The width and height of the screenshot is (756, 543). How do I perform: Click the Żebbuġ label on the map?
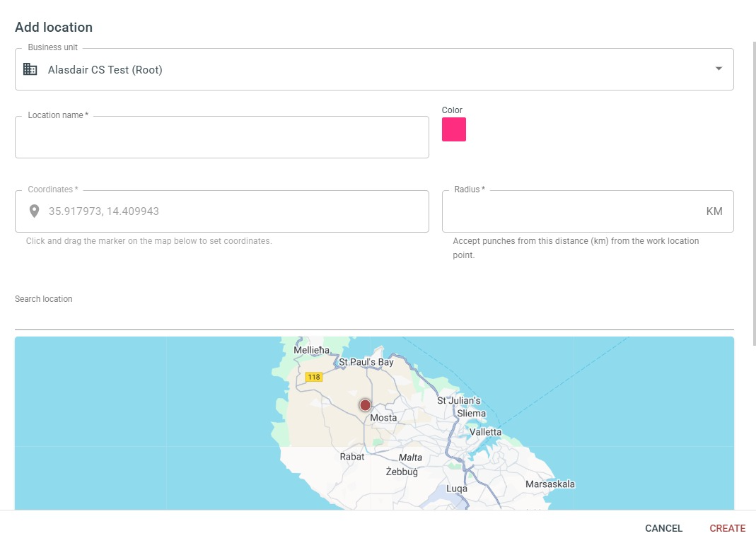402,472
